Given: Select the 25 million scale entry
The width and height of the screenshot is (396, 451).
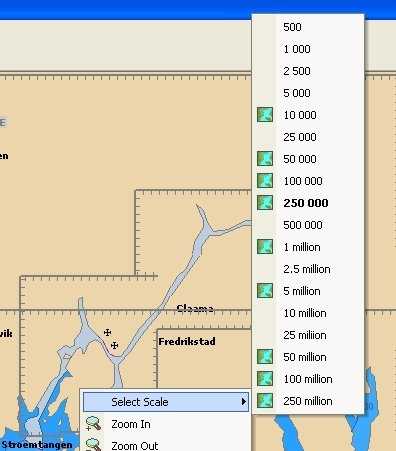Looking at the screenshot, I should pos(305,335).
